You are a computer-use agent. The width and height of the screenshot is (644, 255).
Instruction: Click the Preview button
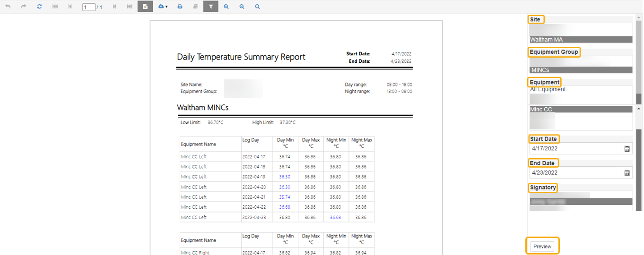pyautogui.click(x=542, y=246)
